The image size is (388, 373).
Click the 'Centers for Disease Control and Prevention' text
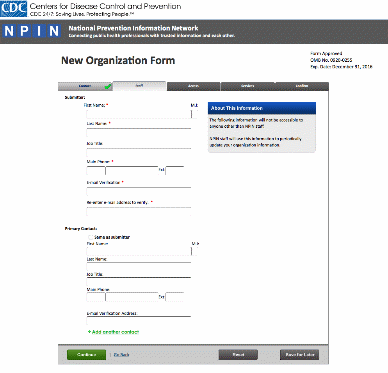pos(106,6)
